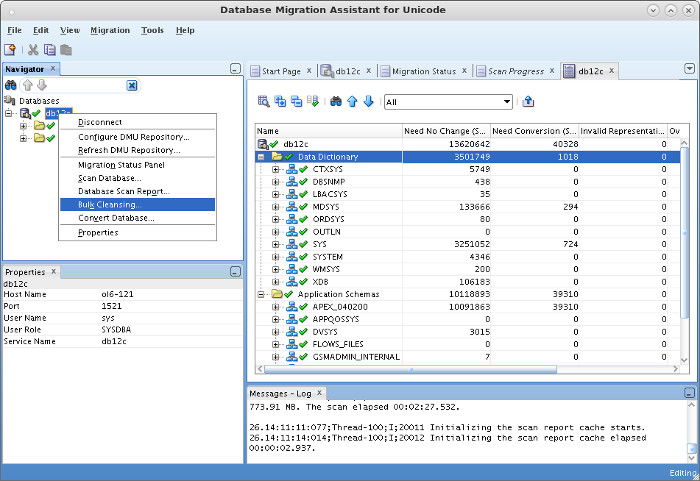Click the blue down arrow next-result icon
Viewport: 700px width, 481px height.
point(368,101)
